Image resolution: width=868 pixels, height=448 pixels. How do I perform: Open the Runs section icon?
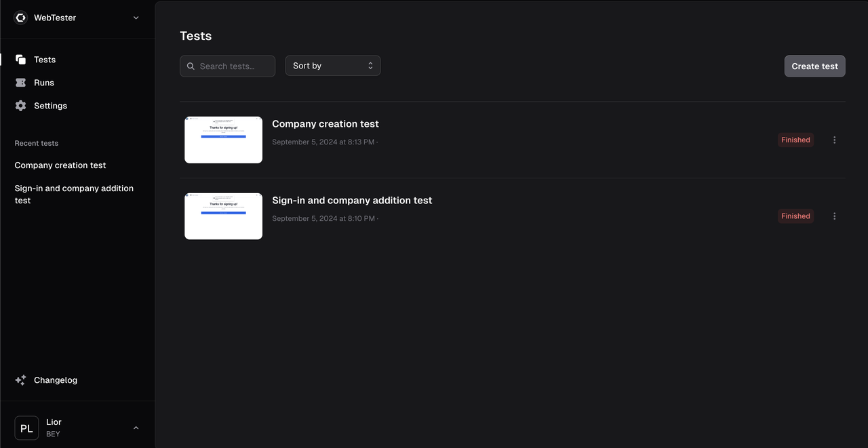click(20, 82)
